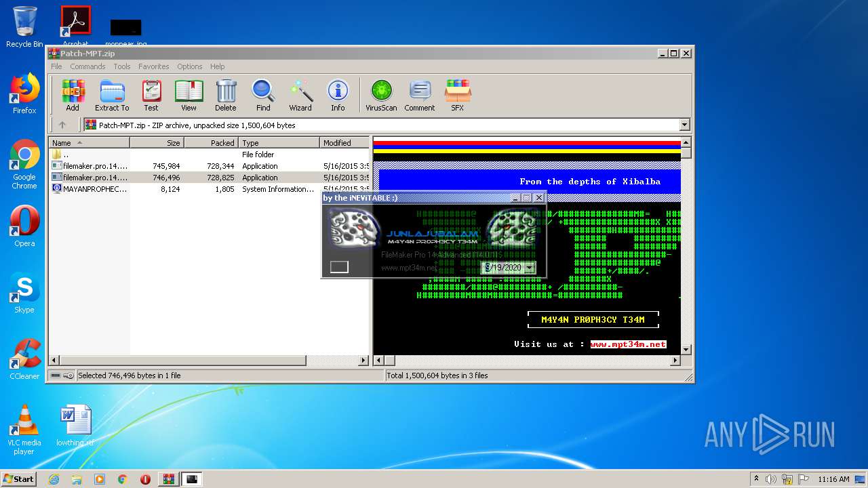Open date picker dropdown arrow in patcher
This screenshot has width=868, height=488.
(530, 268)
